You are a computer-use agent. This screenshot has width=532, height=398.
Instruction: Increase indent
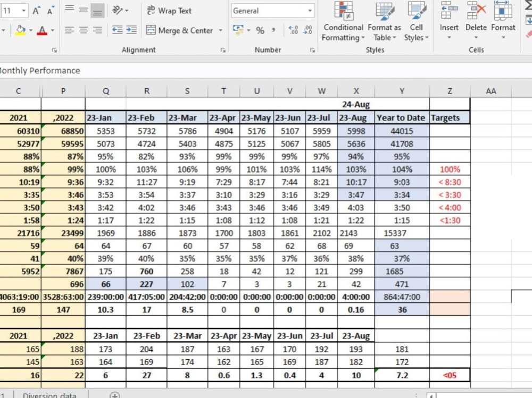pyautogui.click(x=131, y=30)
